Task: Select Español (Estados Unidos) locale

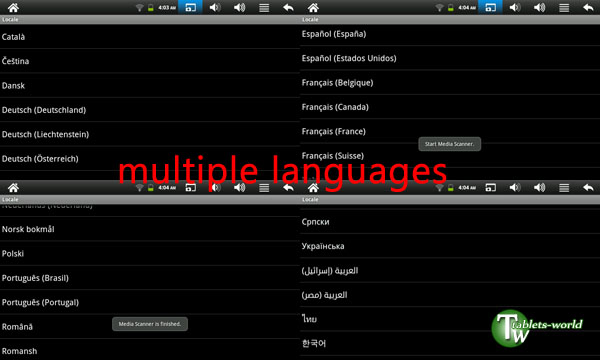Action: (x=450, y=58)
